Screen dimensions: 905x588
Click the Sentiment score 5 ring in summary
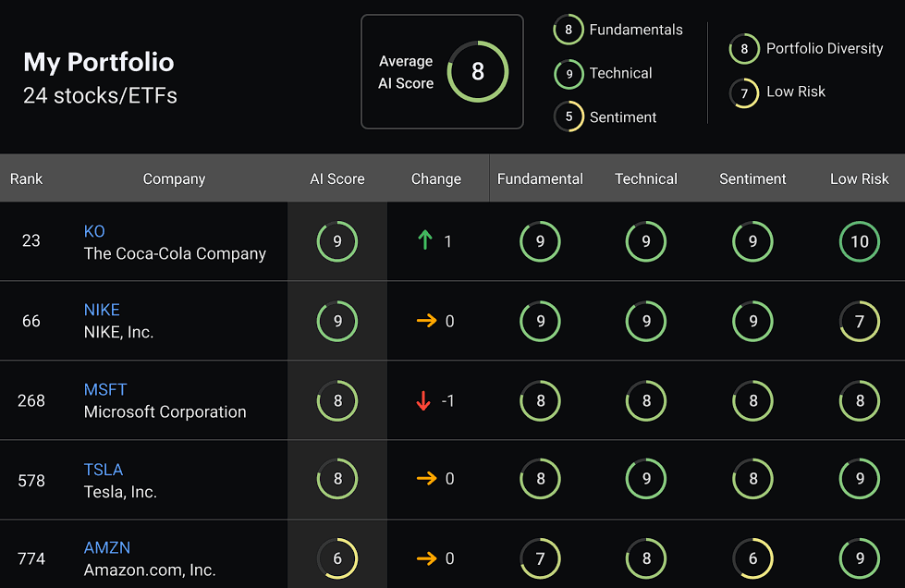[569, 116]
